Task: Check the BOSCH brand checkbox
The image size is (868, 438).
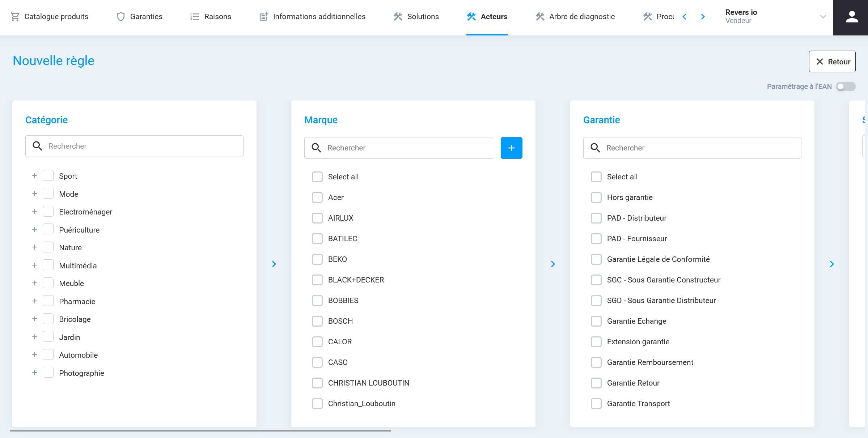Action: [x=317, y=321]
